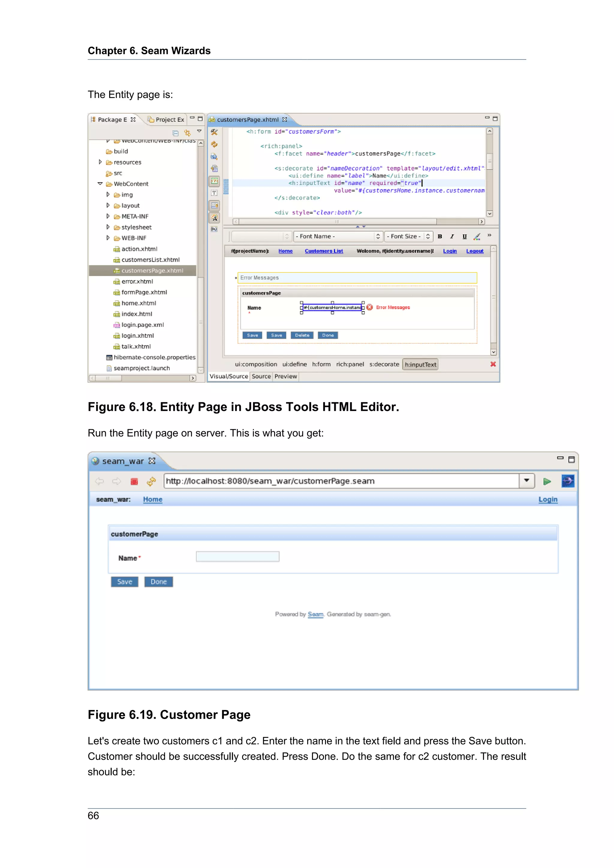The image size is (614, 868).
Task: Click the red Stop icon in browser
Action: coord(134,482)
